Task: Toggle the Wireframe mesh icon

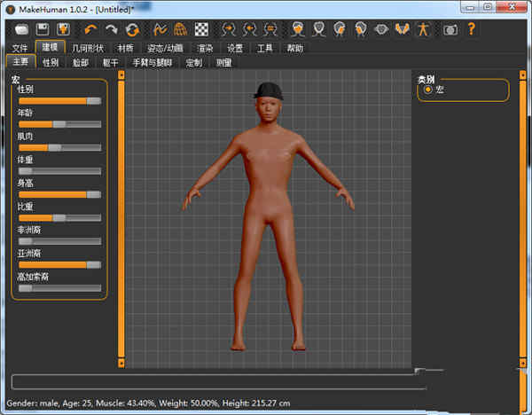Action: coord(181,29)
